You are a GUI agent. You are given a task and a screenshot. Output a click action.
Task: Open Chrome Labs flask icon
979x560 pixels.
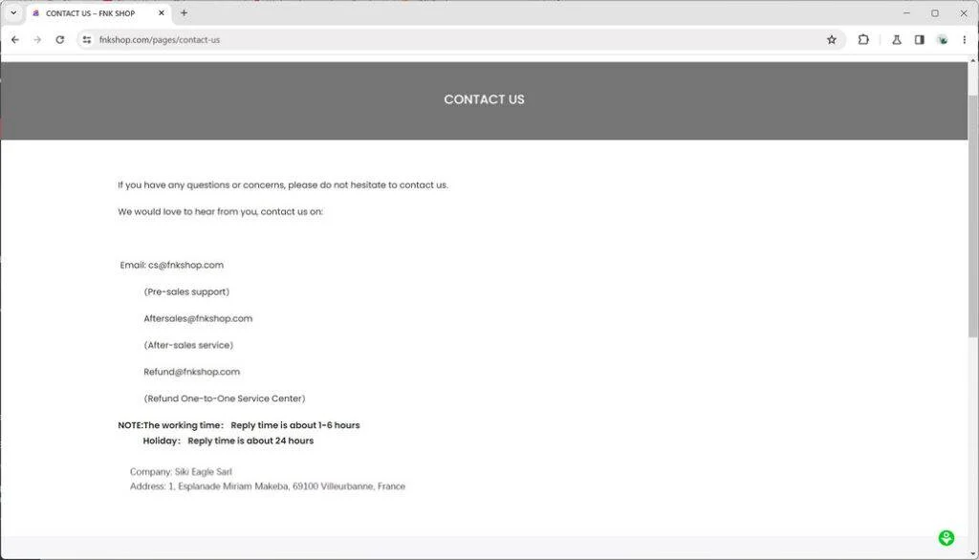[x=896, y=39]
